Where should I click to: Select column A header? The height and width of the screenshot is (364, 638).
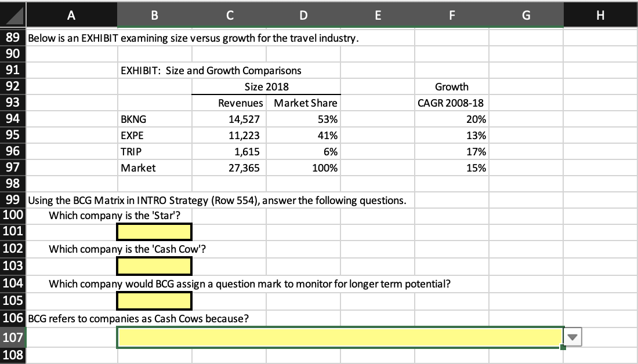point(71,15)
